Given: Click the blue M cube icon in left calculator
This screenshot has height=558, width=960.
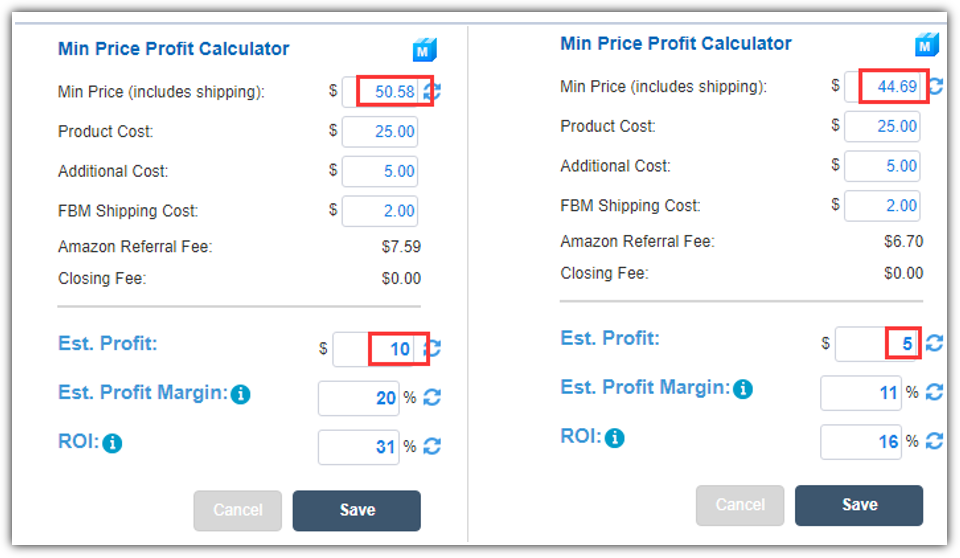Looking at the screenshot, I should pos(425,50).
